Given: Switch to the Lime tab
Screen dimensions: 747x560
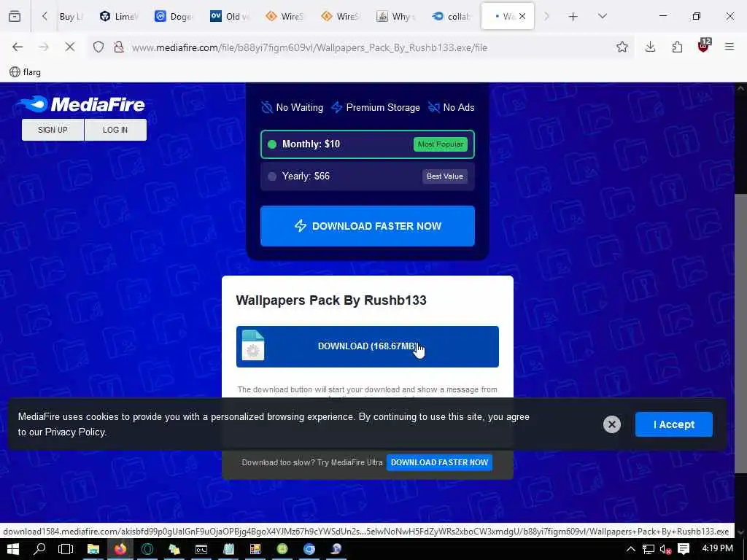Looking at the screenshot, I should point(119,17).
